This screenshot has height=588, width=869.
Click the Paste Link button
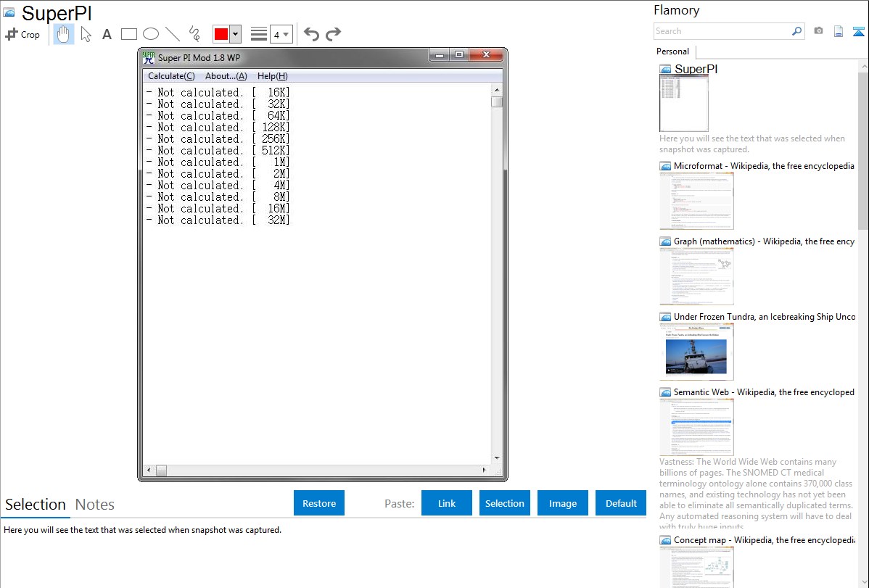447,503
